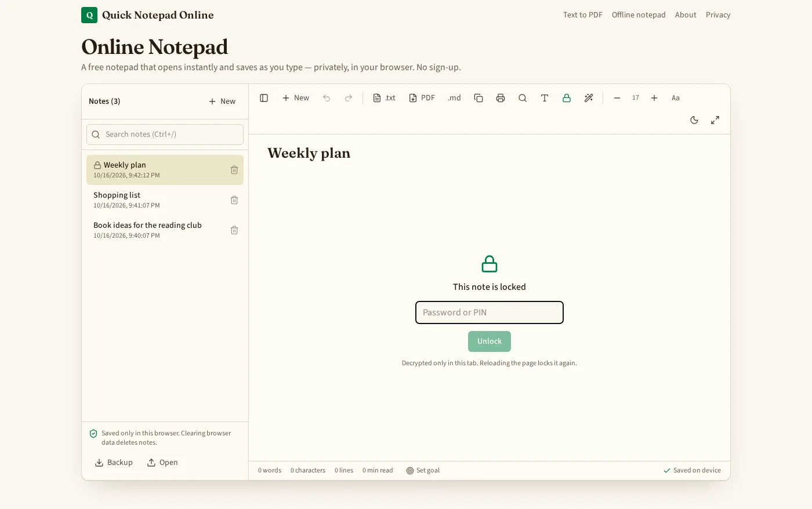
Task: Open the Shopping list note
Action: [165, 200]
